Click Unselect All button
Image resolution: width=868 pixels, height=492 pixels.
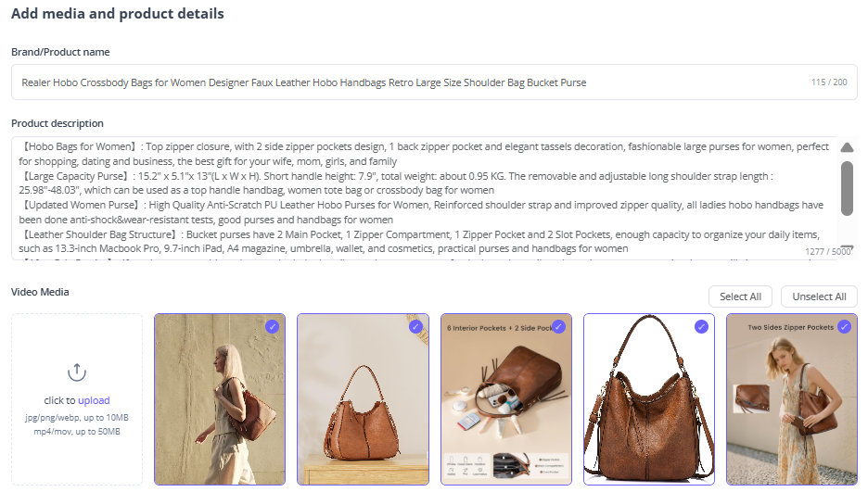(819, 296)
